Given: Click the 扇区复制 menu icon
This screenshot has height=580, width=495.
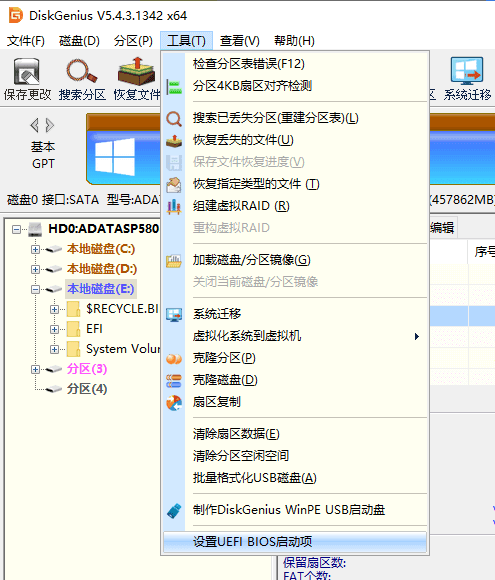Looking at the screenshot, I should coord(174,402).
